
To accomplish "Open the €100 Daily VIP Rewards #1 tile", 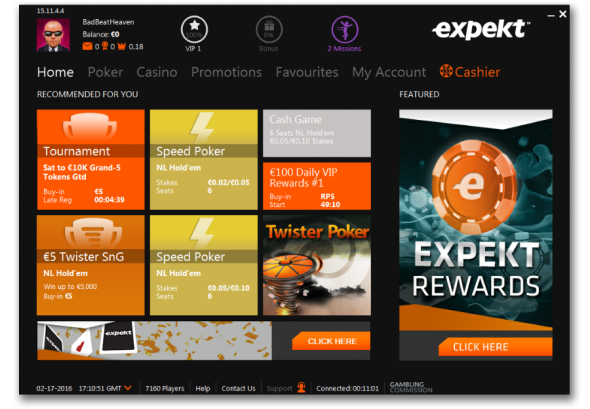I will [317, 186].
